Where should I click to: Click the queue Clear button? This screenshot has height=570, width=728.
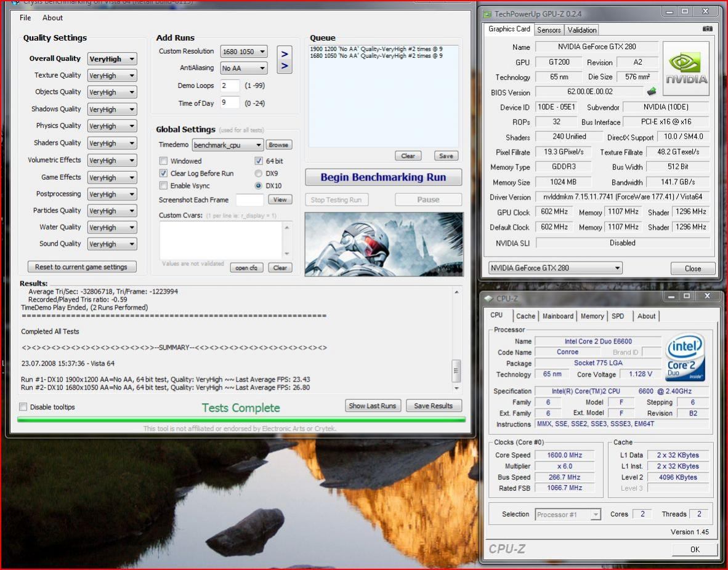click(408, 156)
